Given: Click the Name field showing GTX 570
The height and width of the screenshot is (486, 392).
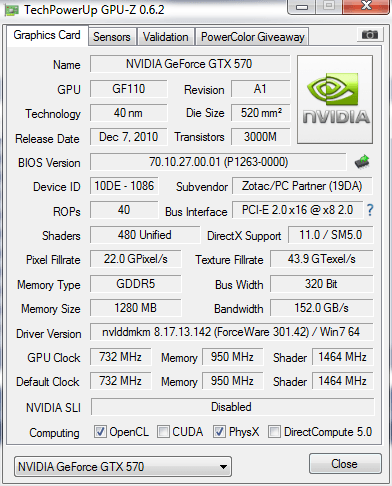Looking at the screenshot, I should point(190,64).
